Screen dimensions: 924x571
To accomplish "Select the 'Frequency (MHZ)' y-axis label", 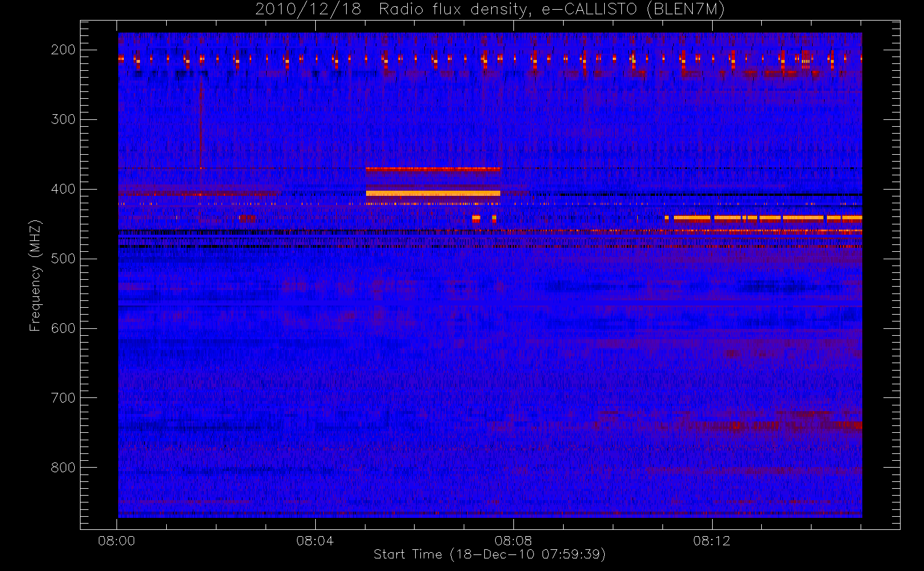I will (35, 276).
